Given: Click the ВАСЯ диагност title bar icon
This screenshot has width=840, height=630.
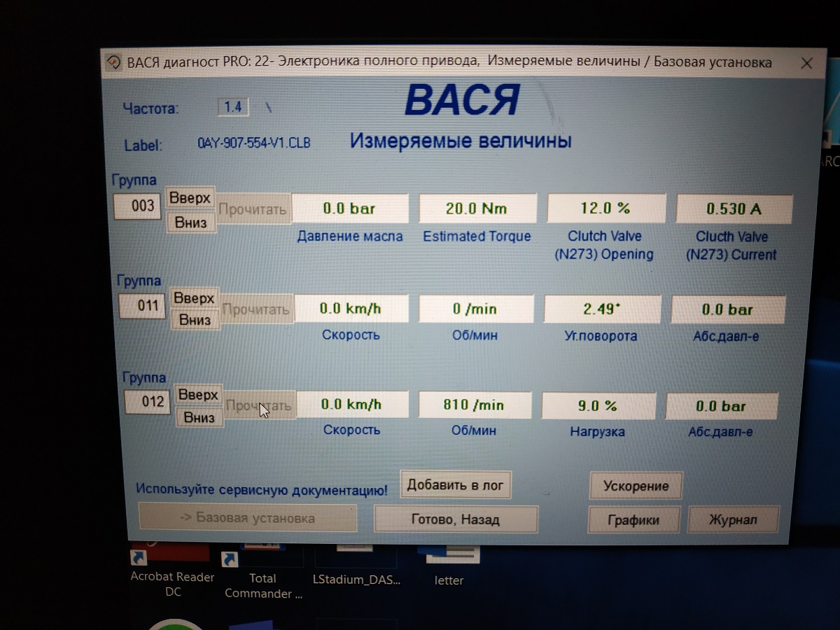Looking at the screenshot, I should click(x=113, y=62).
